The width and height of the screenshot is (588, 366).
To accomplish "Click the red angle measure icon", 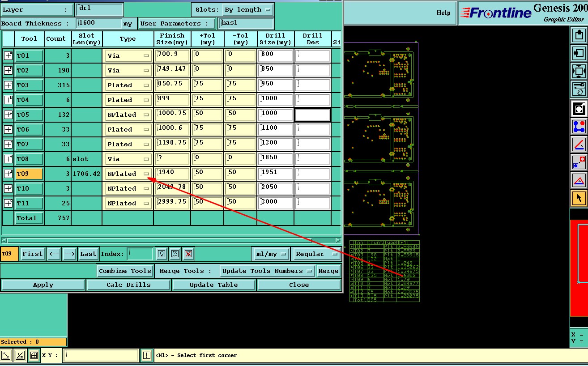I will (579, 144).
